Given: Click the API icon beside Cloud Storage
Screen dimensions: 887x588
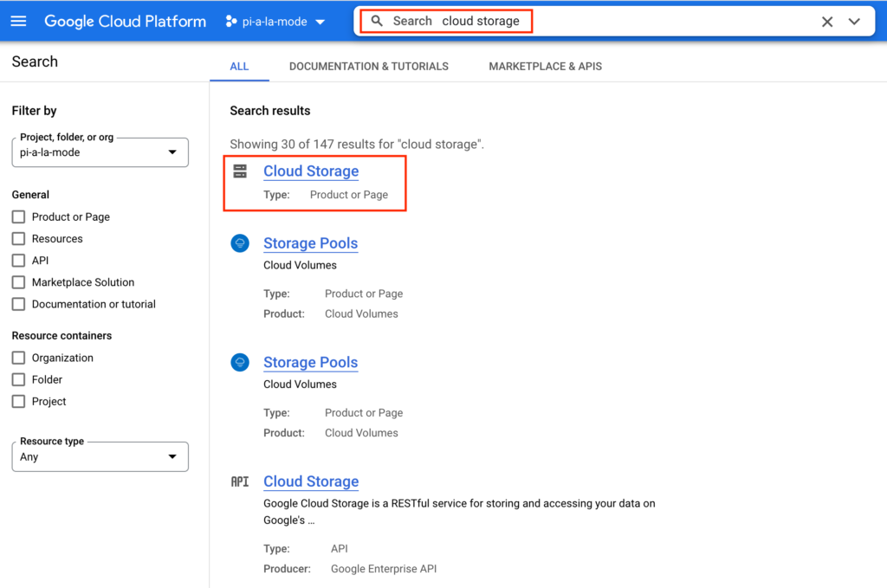Looking at the screenshot, I should point(240,481).
